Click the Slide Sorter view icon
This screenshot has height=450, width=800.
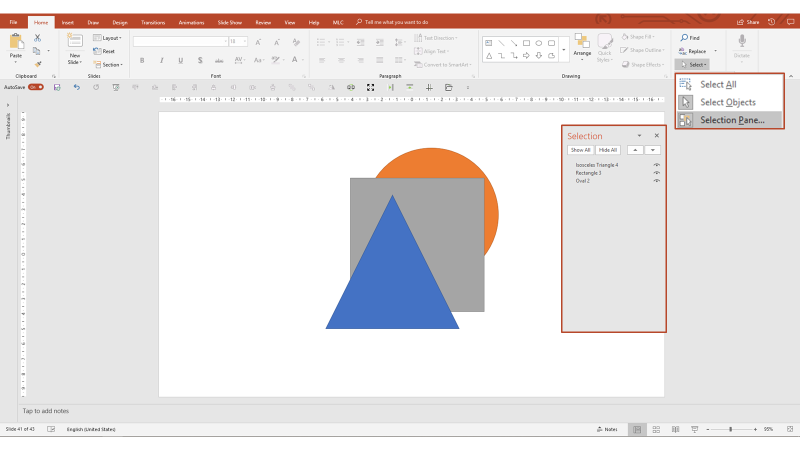pyautogui.click(x=656, y=430)
